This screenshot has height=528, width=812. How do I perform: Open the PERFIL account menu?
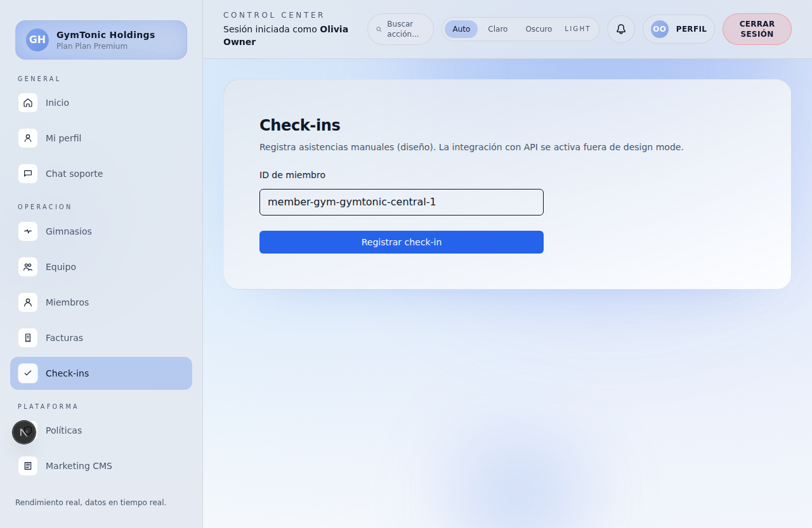click(678, 29)
